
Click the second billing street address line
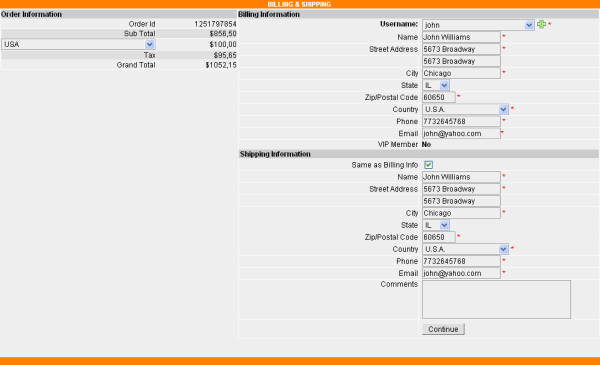click(461, 61)
